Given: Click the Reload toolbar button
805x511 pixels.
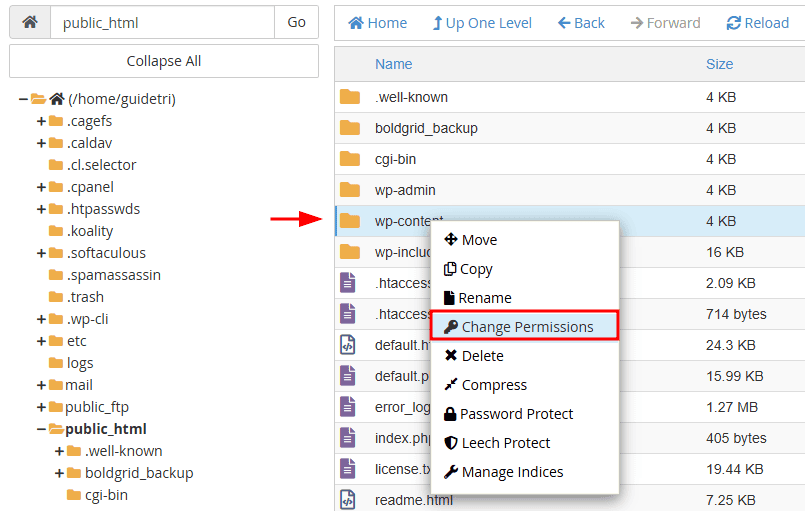Looking at the screenshot, I should pos(757,22).
